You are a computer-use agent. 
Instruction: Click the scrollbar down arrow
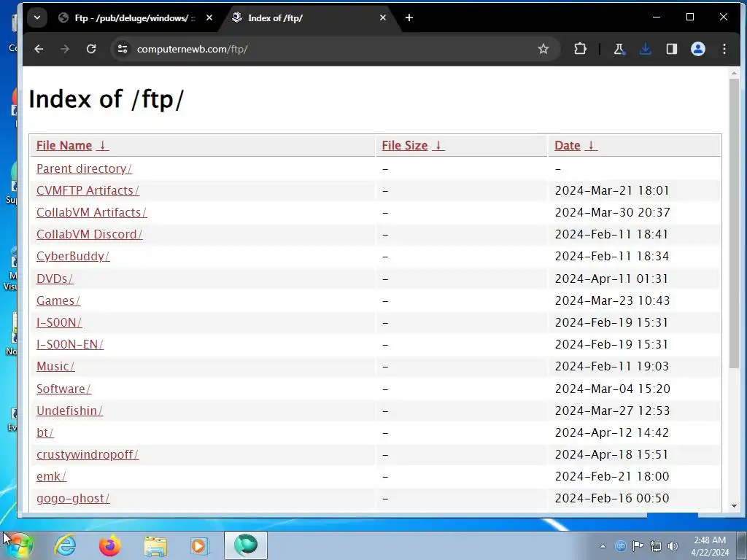click(734, 506)
